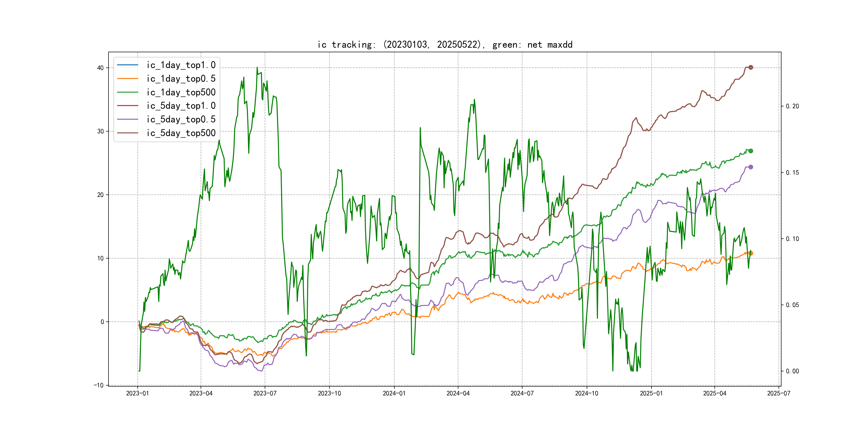Click the ic_5day_top500 legend label
This screenshot has height=434, width=868.
pyautogui.click(x=181, y=133)
